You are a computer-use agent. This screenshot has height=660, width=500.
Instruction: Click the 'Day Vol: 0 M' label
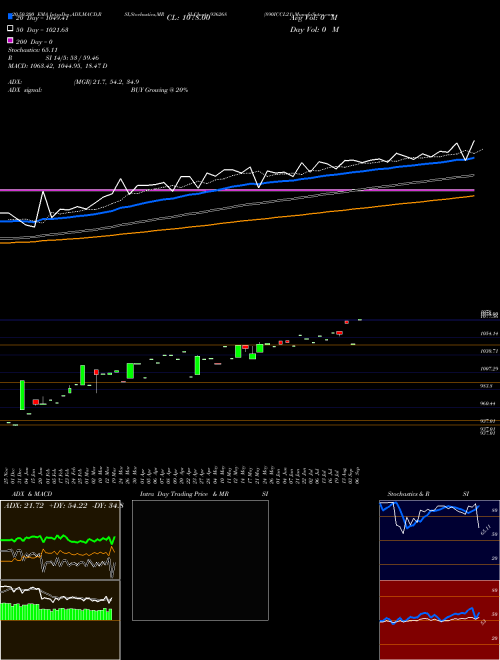point(314,29)
